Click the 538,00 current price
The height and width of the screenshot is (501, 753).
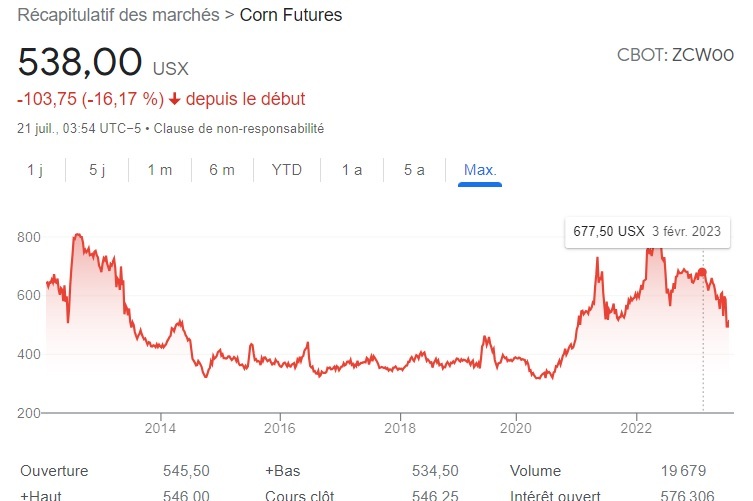pyautogui.click(x=80, y=62)
